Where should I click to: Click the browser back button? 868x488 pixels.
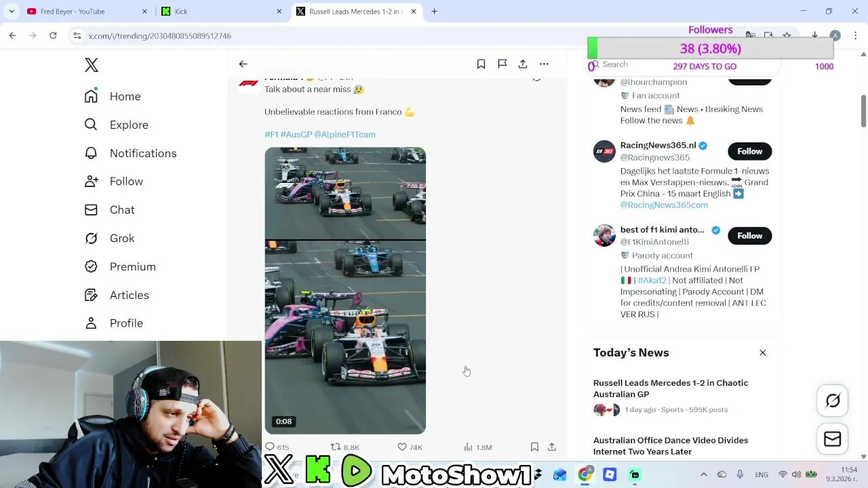click(x=12, y=35)
